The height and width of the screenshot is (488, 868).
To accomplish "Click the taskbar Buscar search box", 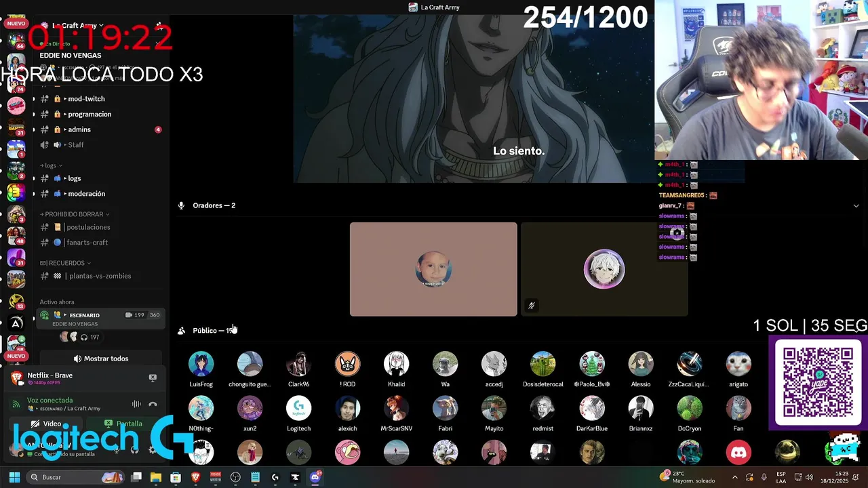I will 76,477.
